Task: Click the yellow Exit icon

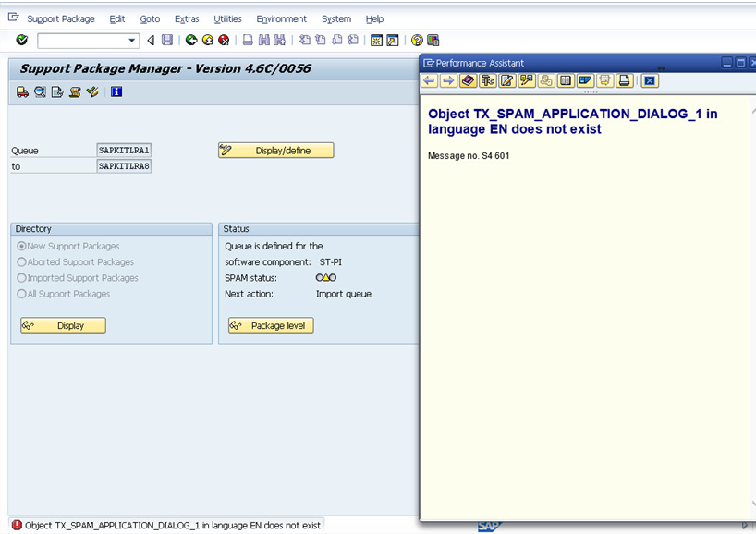Action: pos(208,40)
